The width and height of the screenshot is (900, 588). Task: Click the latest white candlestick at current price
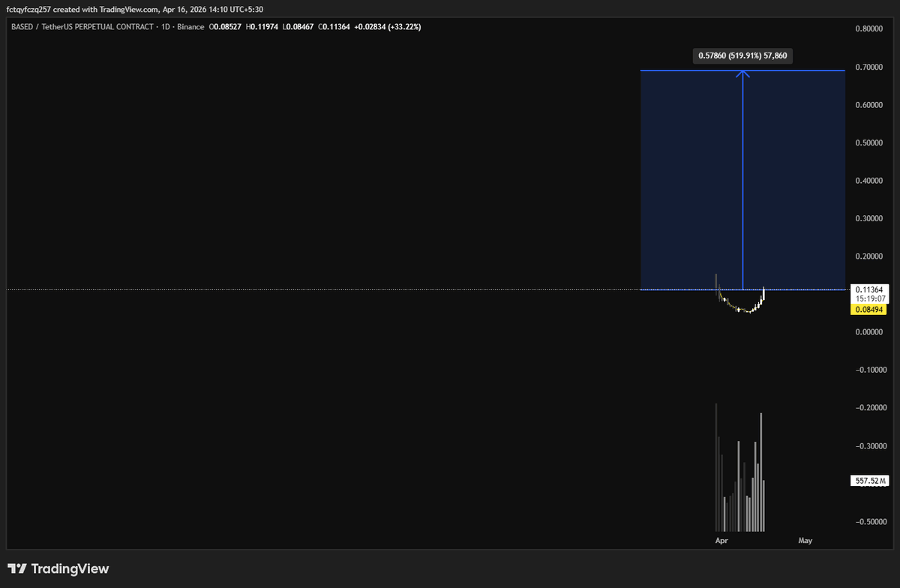click(x=763, y=292)
